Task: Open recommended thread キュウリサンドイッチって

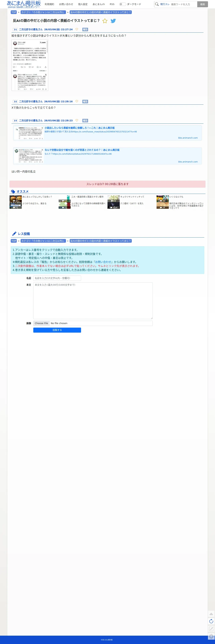Action: pos(132,197)
